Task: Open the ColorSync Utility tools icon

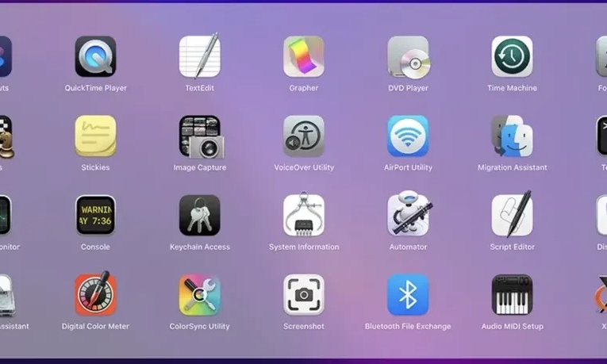Action: [x=200, y=294]
